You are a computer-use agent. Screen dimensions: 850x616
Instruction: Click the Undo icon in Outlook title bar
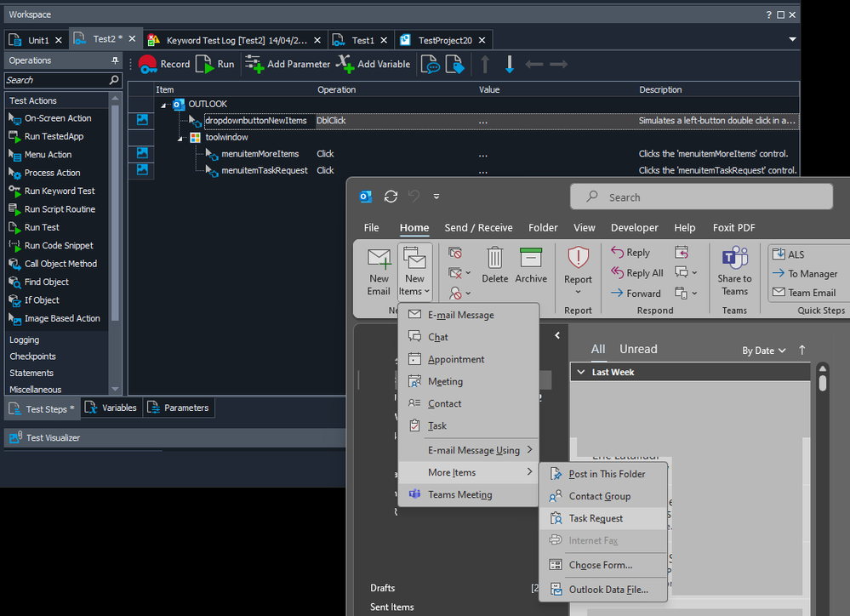click(x=414, y=197)
